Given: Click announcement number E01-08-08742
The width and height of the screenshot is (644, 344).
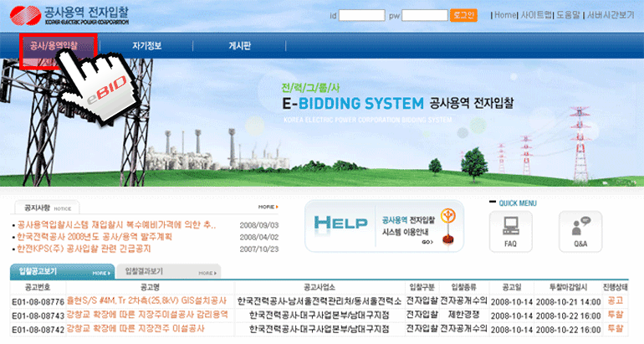Looking at the screenshot, I should (38, 330).
